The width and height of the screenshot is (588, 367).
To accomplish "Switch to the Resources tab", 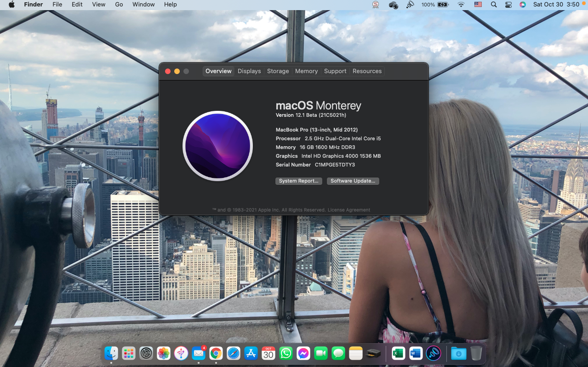I will coord(367,71).
